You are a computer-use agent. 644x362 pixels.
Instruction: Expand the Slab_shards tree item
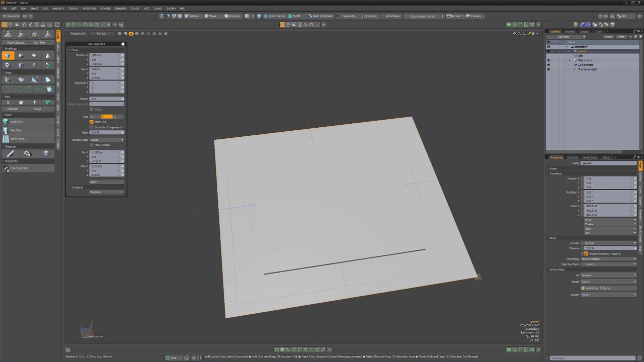coord(570,60)
